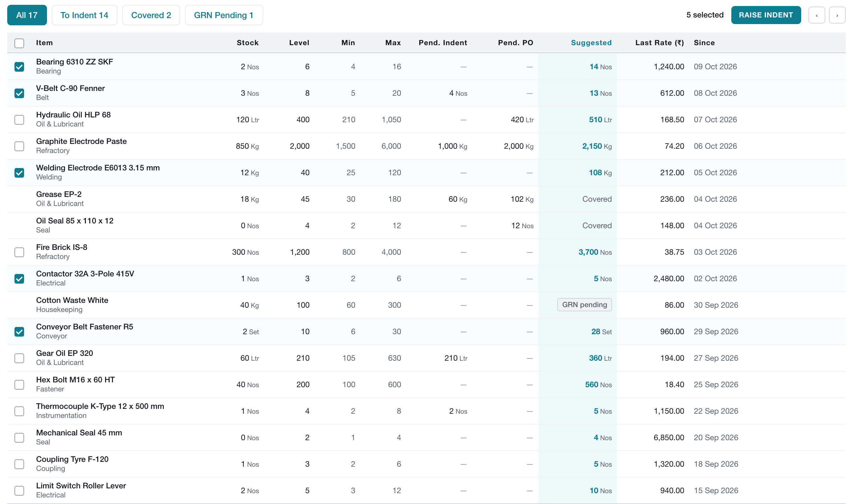Click Oil Seal 85 x 110 x 12
The width and height of the screenshot is (853, 504).
(x=75, y=221)
